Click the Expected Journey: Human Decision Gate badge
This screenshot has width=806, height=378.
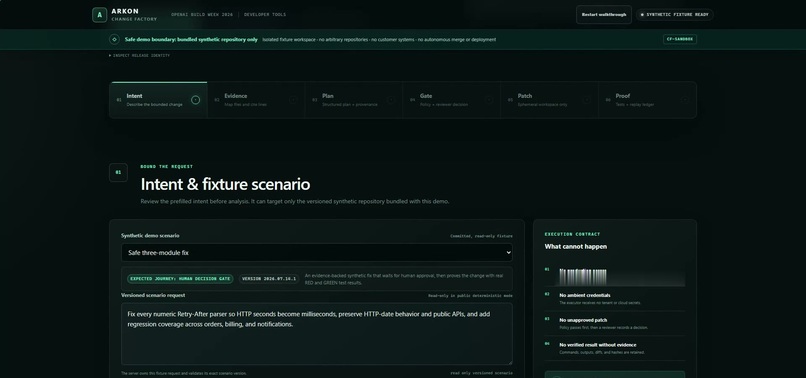point(180,279)
